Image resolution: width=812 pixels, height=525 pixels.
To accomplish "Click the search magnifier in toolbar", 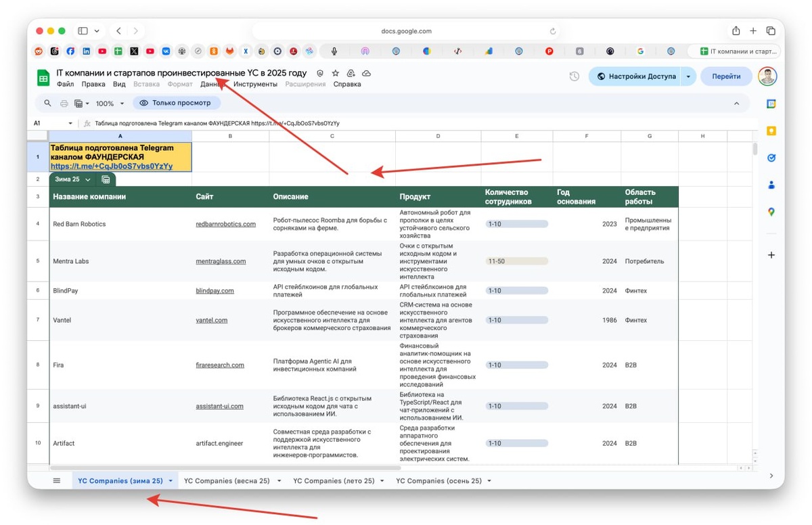I will coord(47,104).
